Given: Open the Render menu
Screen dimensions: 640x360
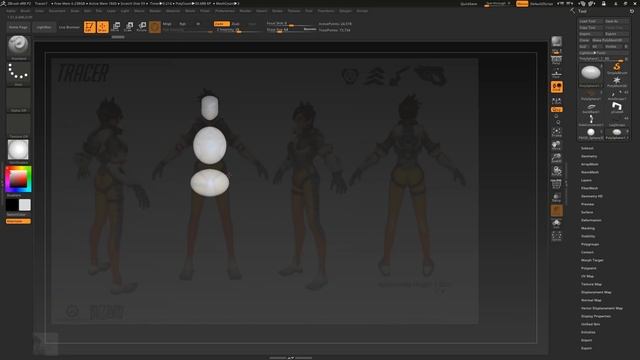Looking at the screenshot, I should [245, 11].
